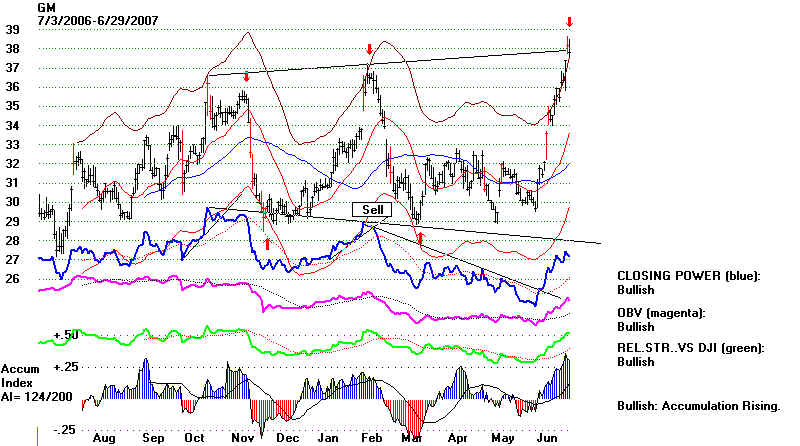
Task: Select the red sell arrow above the June peak
Action: [x=569, y=22]
